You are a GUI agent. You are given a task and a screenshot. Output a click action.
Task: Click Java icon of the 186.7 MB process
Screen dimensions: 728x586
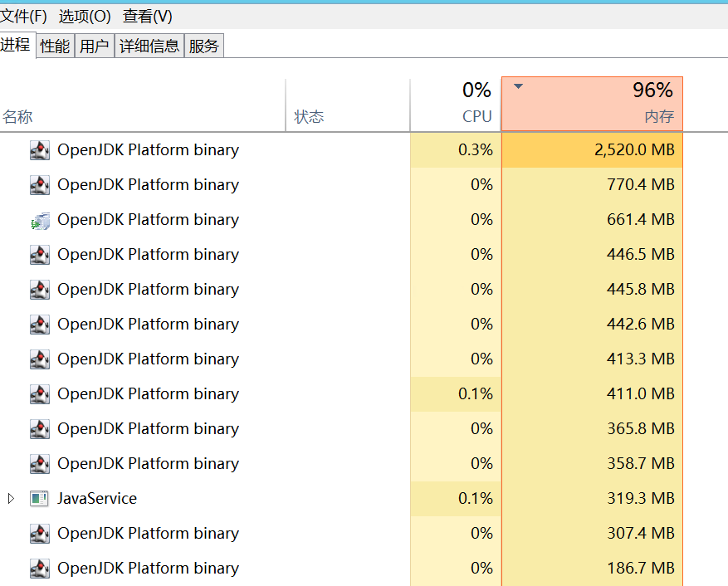40,568
